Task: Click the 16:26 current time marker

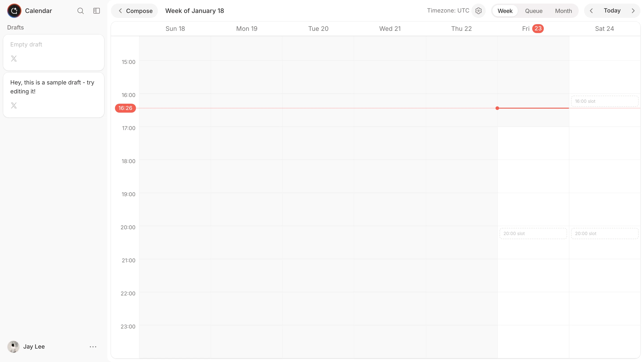Action: 125,108
